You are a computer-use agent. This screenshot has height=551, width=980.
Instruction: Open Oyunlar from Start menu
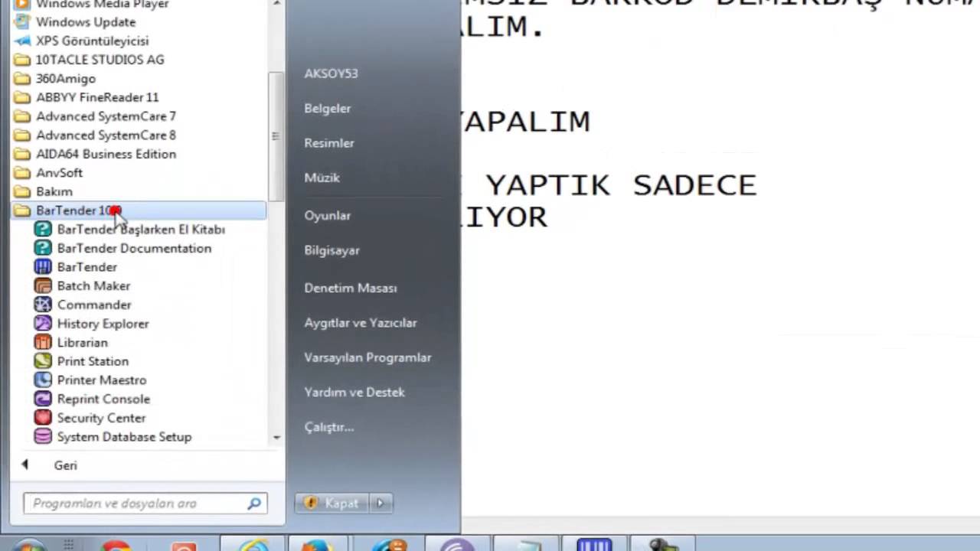pos(327,216)
